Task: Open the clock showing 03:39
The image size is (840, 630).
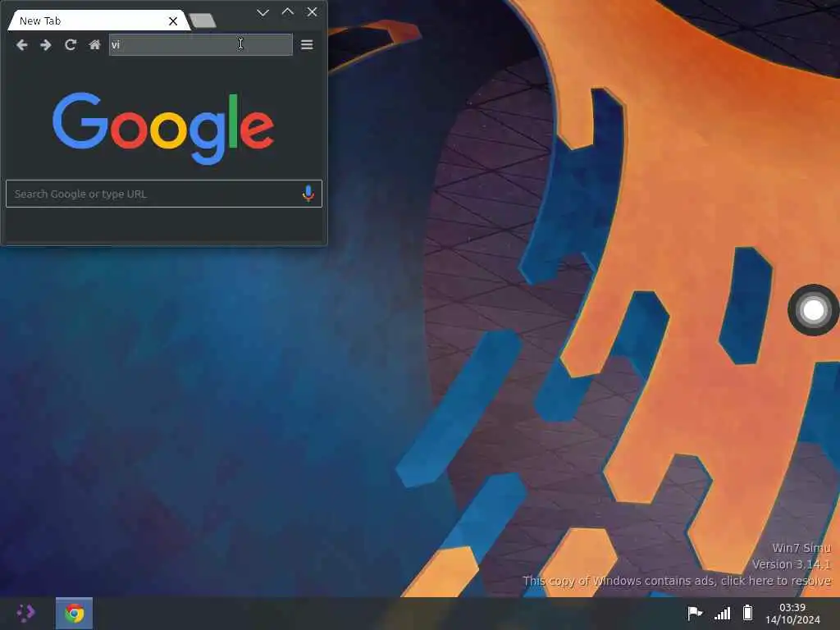Action: (792, 614)
